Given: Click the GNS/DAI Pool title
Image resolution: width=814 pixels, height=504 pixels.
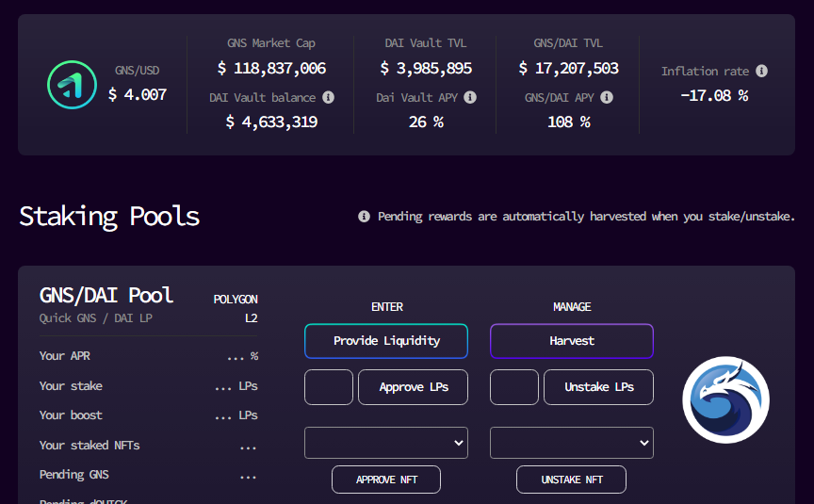Looking at the screenshot, I should coord(106,296).
